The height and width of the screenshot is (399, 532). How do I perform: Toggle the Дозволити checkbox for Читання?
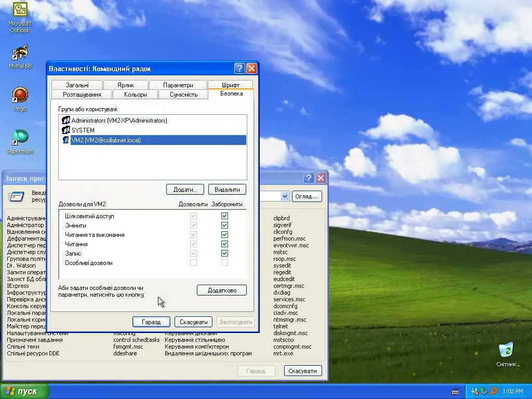193,244
